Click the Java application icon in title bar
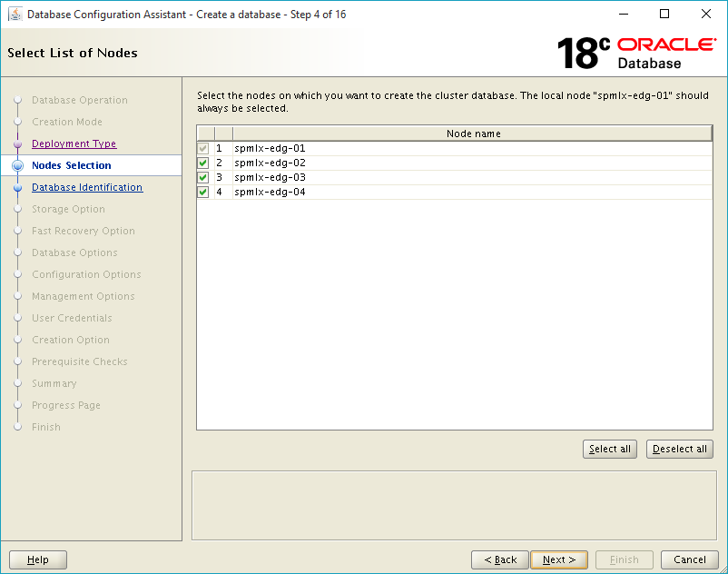The height and width of the screenshot is (574, 728). [15, 14]
